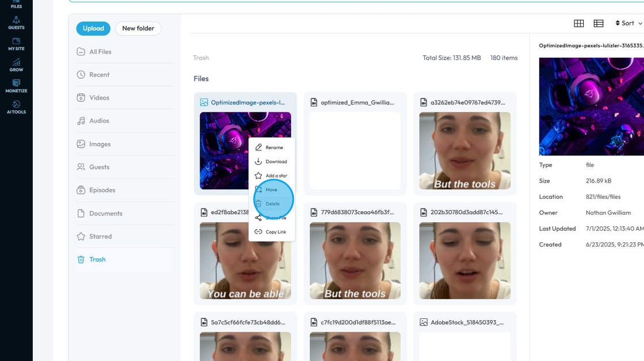Open the Sort dropdown
The height and width of the screenshot is (361, 644).
(628, 24)
